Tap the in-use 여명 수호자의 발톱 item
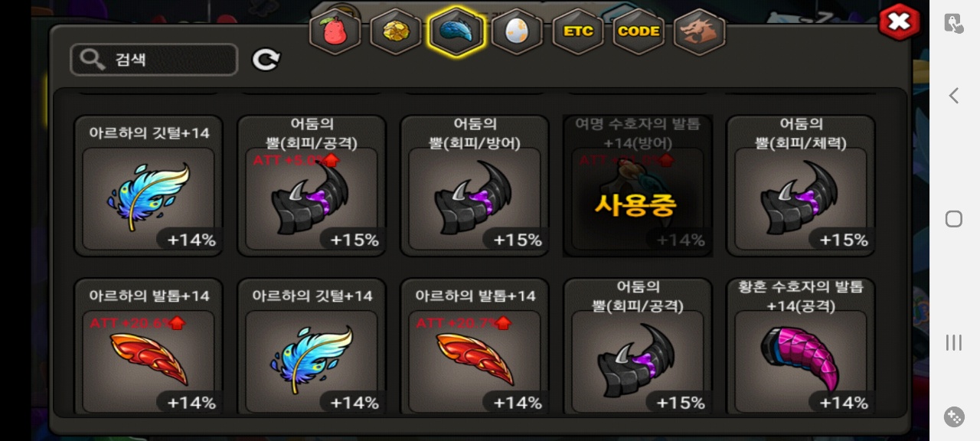 coord(638,185)
